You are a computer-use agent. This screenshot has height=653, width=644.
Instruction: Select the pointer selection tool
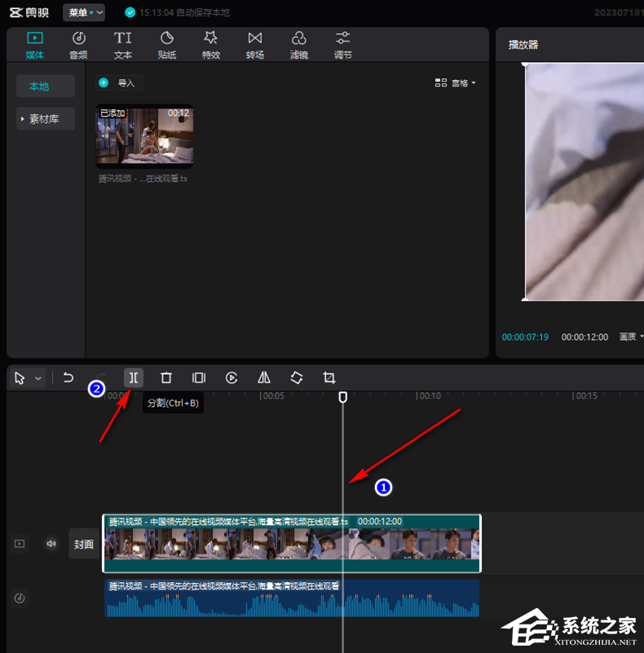(x=20, y=378)
